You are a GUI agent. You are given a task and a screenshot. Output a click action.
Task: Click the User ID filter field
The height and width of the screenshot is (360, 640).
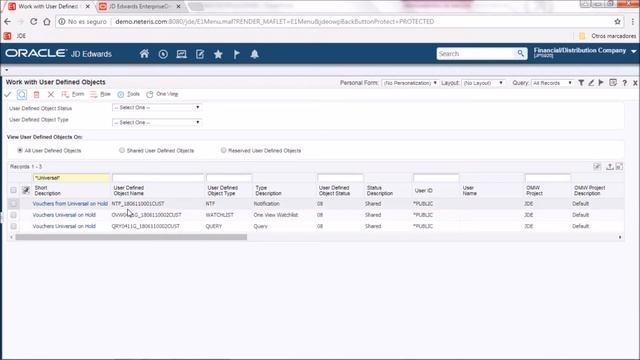coord(436,178)
